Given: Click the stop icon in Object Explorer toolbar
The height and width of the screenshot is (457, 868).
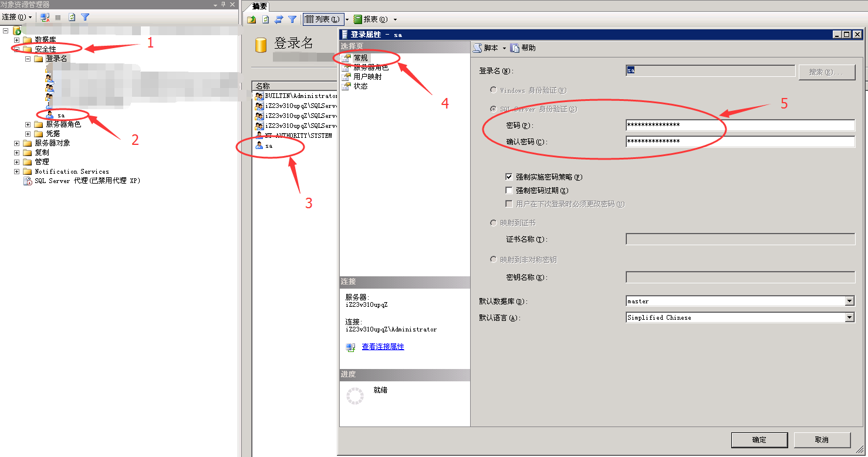Looking at the screenshot, I should (x=58, y=18).
